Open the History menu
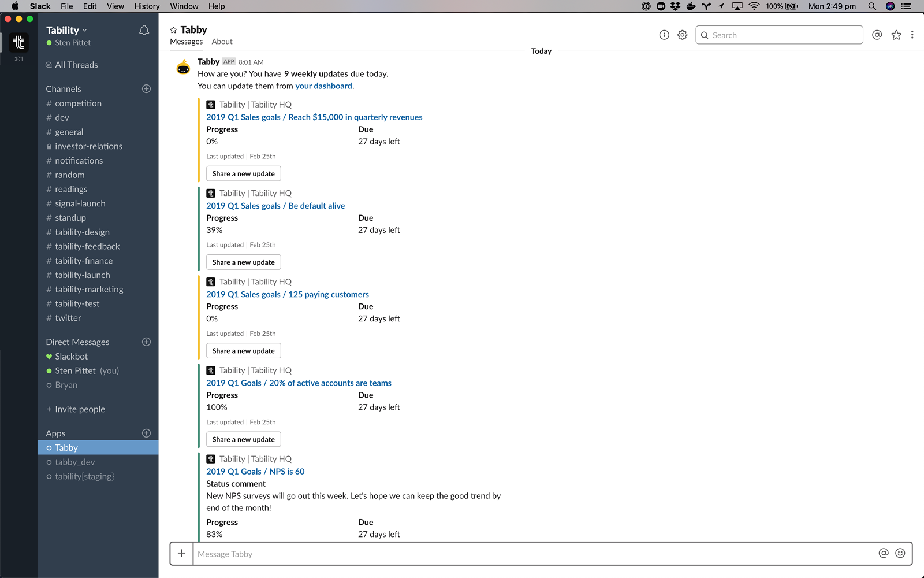The image size is (924, 578). pyautogui.click(x=147, y=6)
